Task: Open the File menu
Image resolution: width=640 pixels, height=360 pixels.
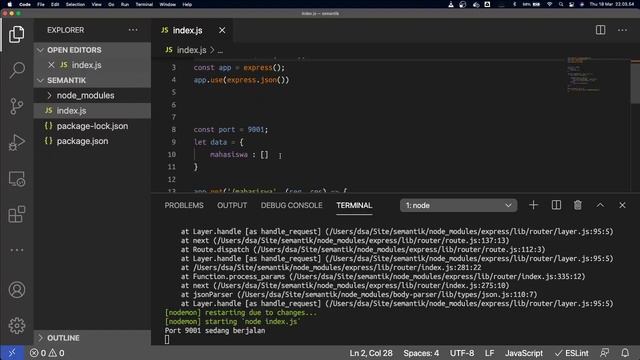Action: tap(41, 4)
